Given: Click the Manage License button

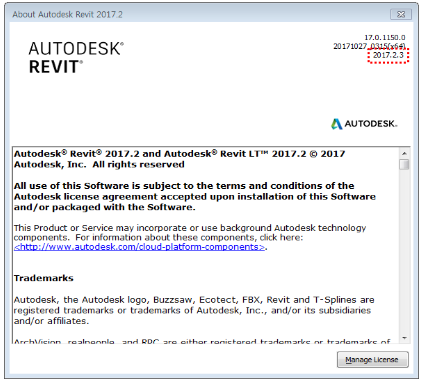Looking at the screenshot, I should pyautogui.click(x=372, y=360).
